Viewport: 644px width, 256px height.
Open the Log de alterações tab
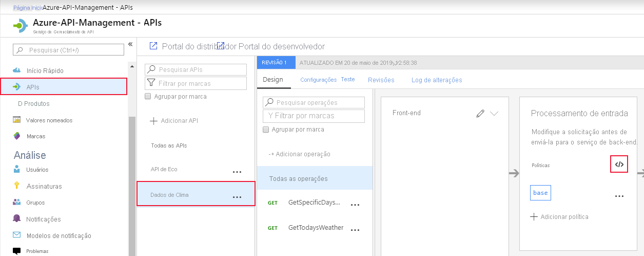(437, 80)
